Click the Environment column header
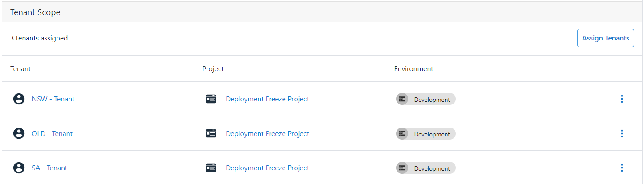This screenshot has height=188, width=644. pos(413,69)
